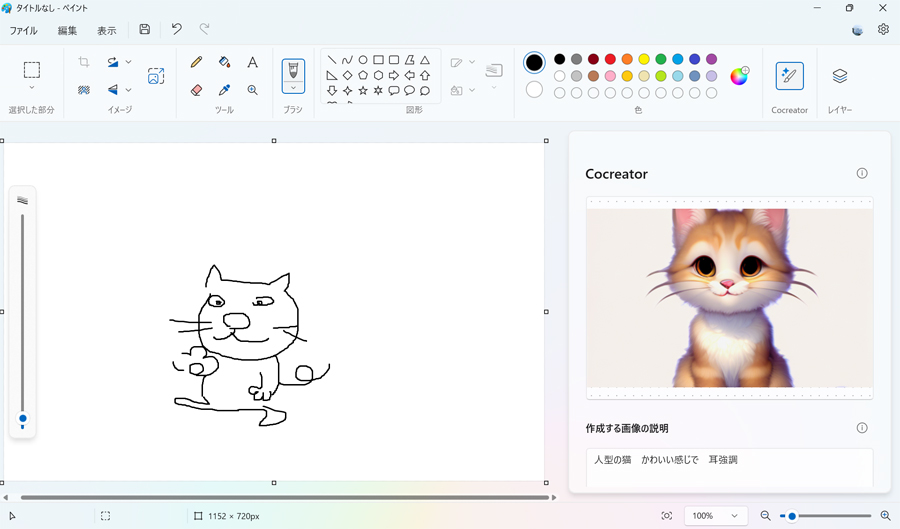This screenshot has height=529, width=900.
Task: Select the Eraser tool
Action: pos(196,90)
